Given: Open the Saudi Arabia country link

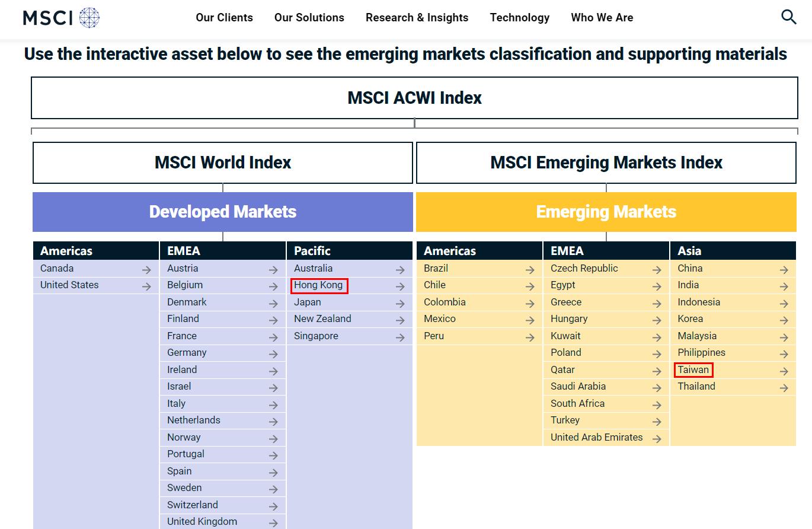Looking at the screenshot, I should tap(577, 387).
